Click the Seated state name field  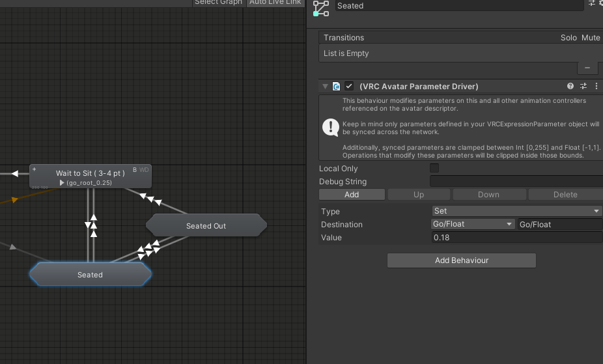point(459,5)
